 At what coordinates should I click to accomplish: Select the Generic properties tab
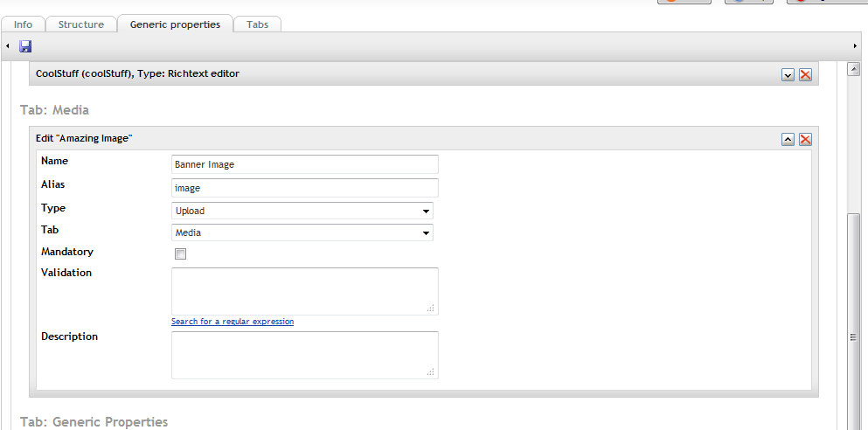(x=175, y=24)
